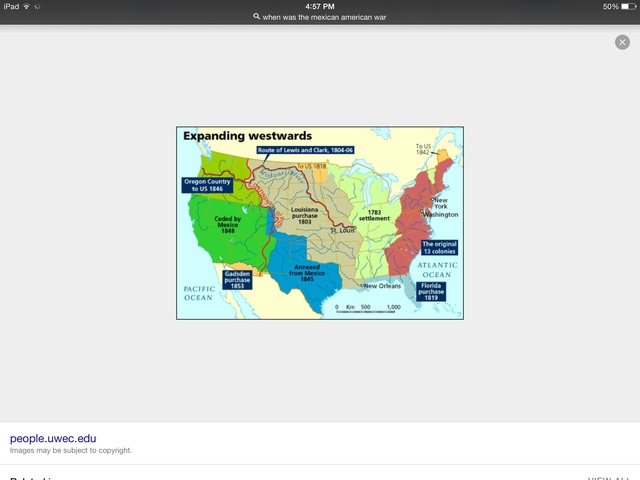Tap 'Images may be subject to copyright.' text
The image size is (640, 480).
[71, 450]
